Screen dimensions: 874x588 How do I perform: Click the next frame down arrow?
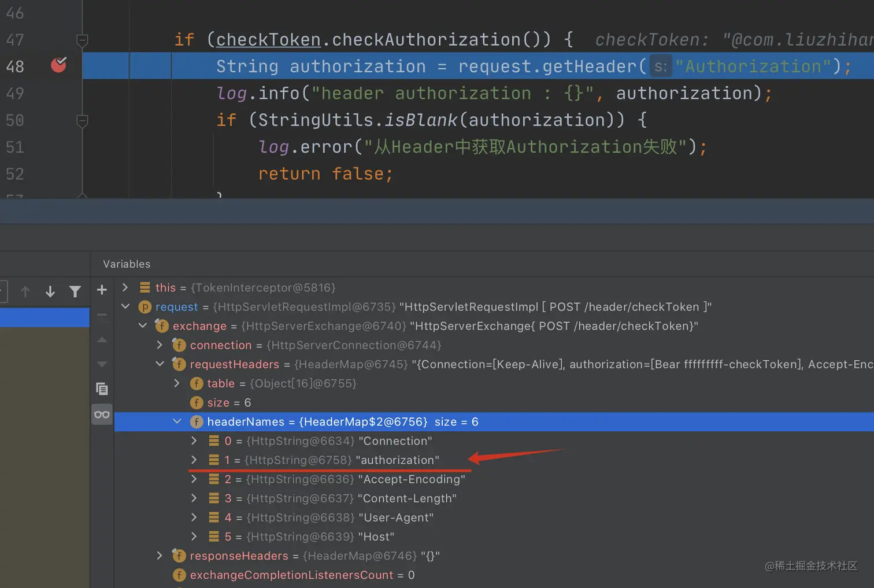click(50, 291)
